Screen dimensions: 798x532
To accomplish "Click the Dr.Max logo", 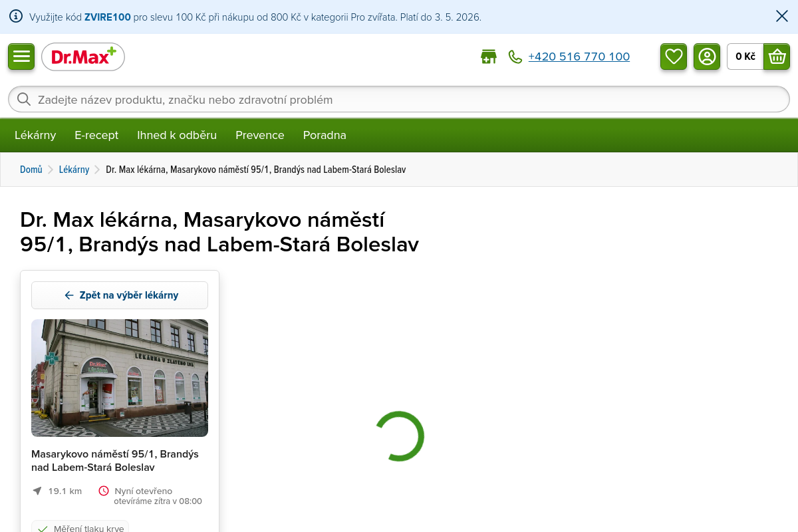I will point(83,57).
